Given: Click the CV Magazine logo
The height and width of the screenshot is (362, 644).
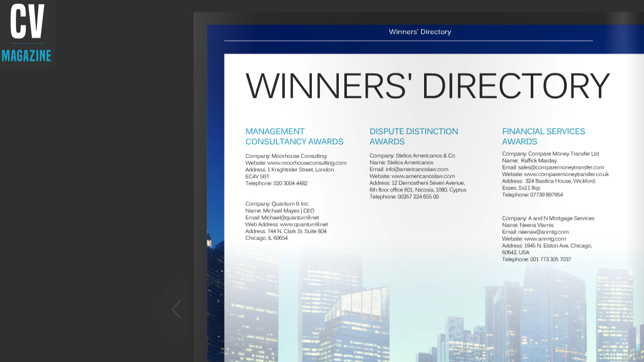Looking at the screenshot, I should click(27, 34).
